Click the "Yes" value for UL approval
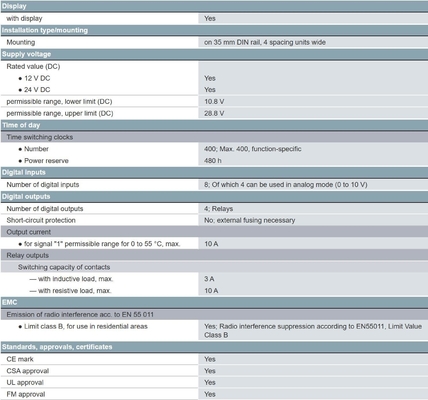The image size is (428, 400). (x=210, y=383)
